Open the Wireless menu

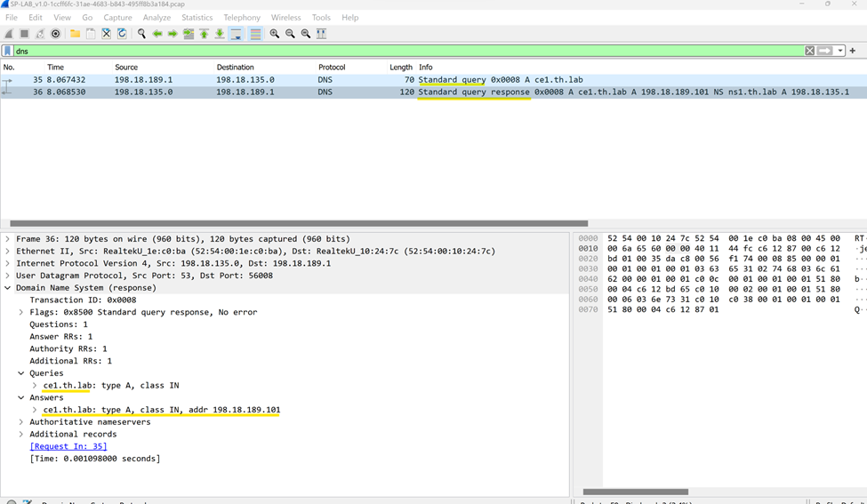coord(285,18)
